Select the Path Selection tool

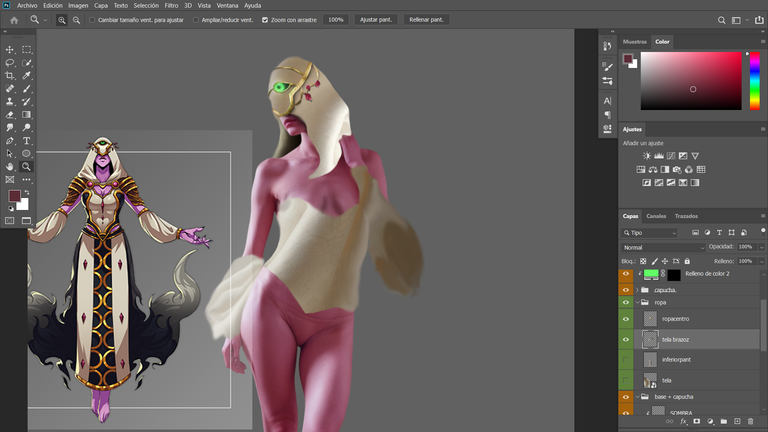9,153
